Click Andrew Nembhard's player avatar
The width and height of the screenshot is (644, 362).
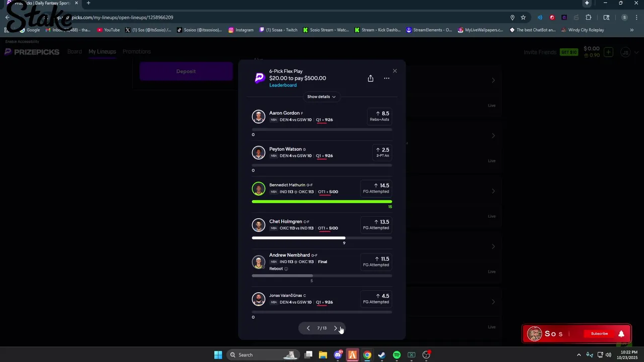tap(259, 262)
